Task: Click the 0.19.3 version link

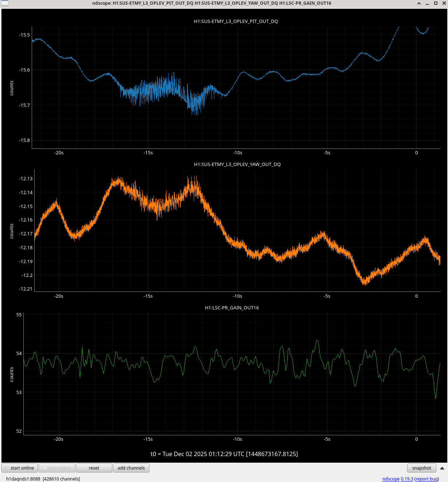Action: pos(407,479)
